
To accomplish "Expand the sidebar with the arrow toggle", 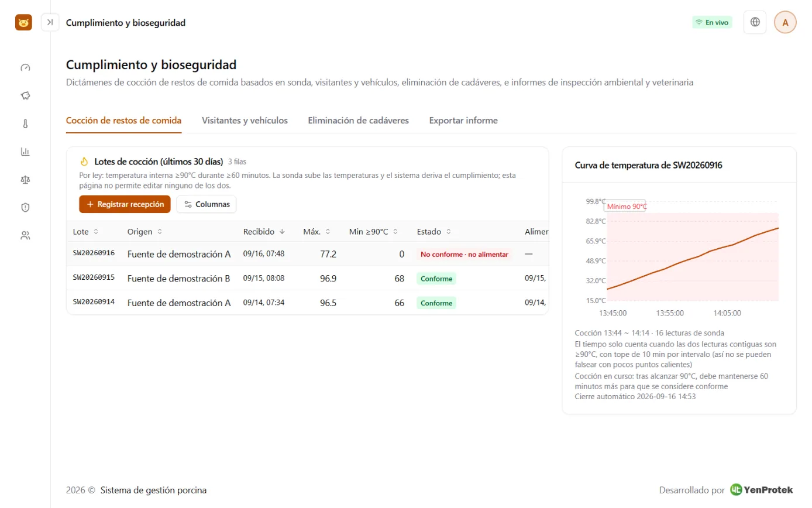I will click(50, 22).
